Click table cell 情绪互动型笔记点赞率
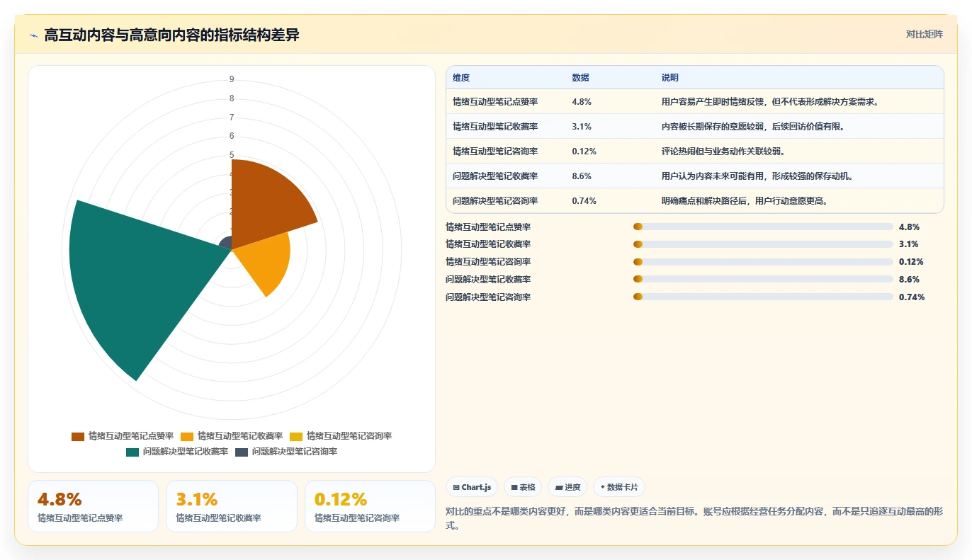The width and height of the screenshot is (972, 560). [495, 102]
